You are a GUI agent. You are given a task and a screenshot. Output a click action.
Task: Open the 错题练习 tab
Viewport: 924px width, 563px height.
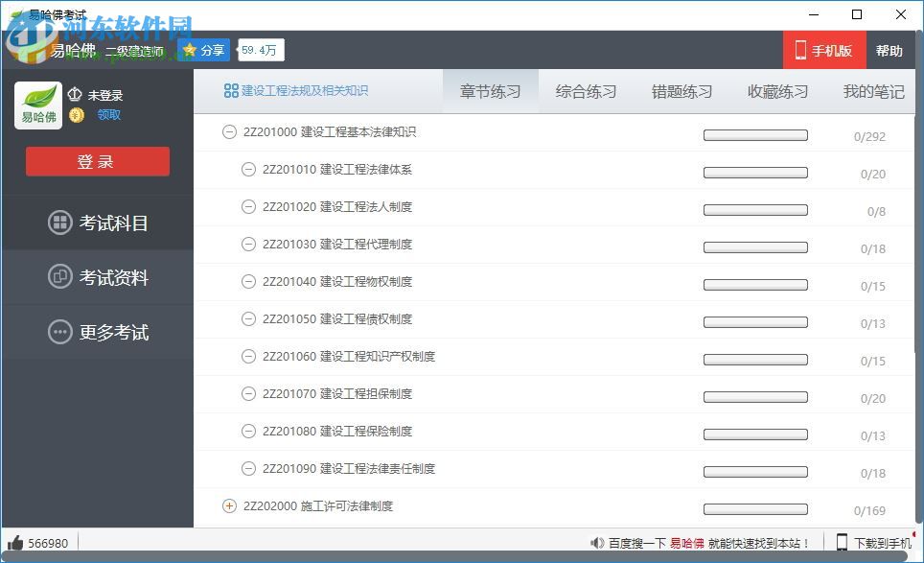[681, 89]
